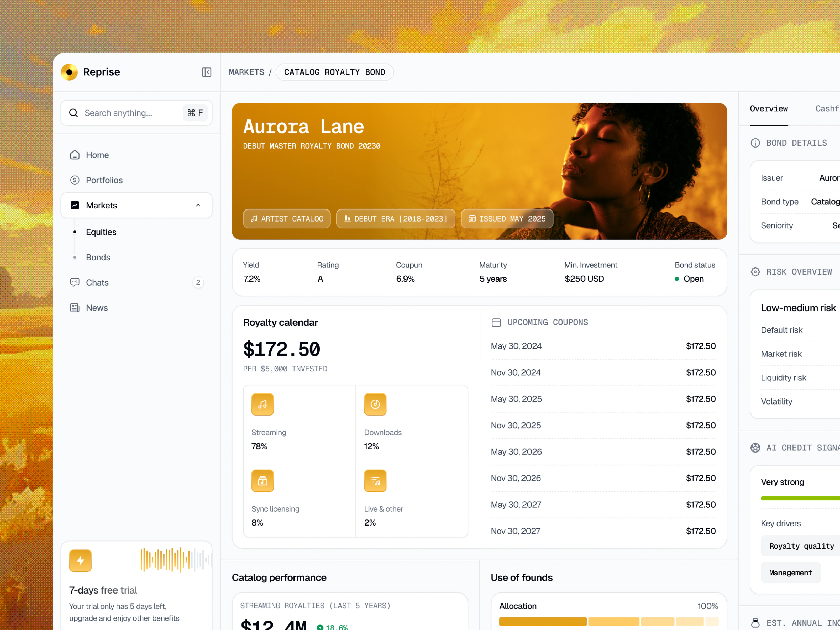The height and width of the screenshot is (630, 840).
Task: Go to Markets breadcrumb link
Action: (x=246, y=72)
